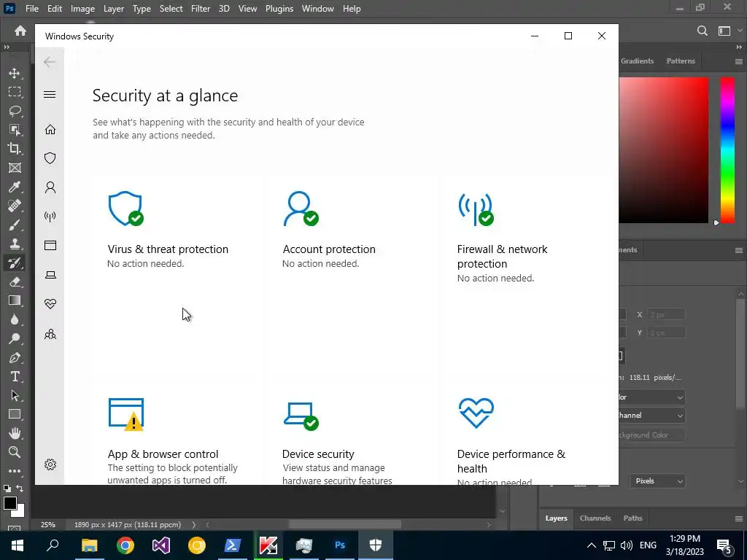The width and height of the screenshot is (747, 560).
Task: Open the Layers panel options menu
Action: (738, 518)
